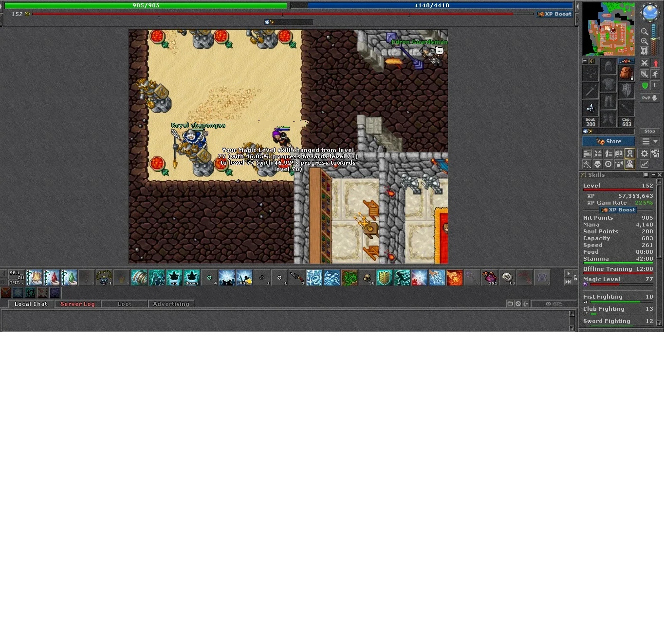
Task: Click XP Boost button next to top experience bar
Action: pos(554,14)
